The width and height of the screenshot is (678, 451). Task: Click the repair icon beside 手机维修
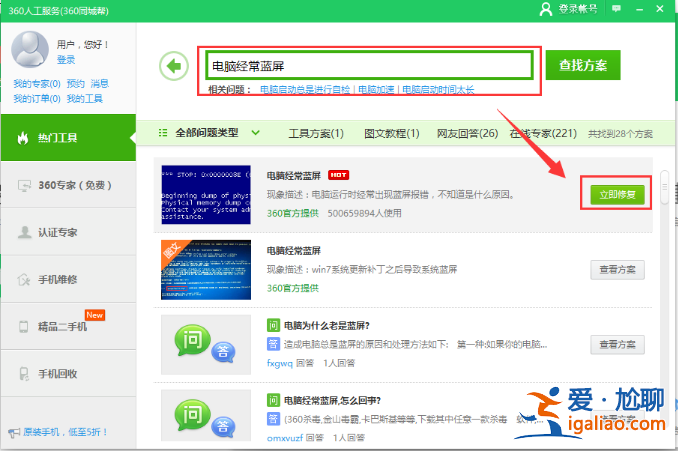[24, 280]
